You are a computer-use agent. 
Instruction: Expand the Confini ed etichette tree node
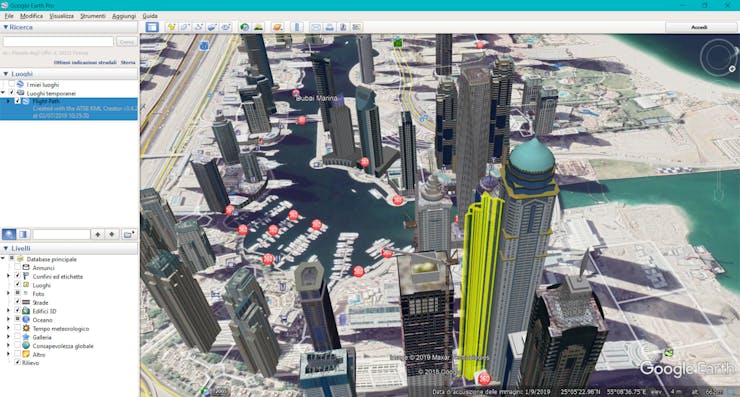pos(8,276)
